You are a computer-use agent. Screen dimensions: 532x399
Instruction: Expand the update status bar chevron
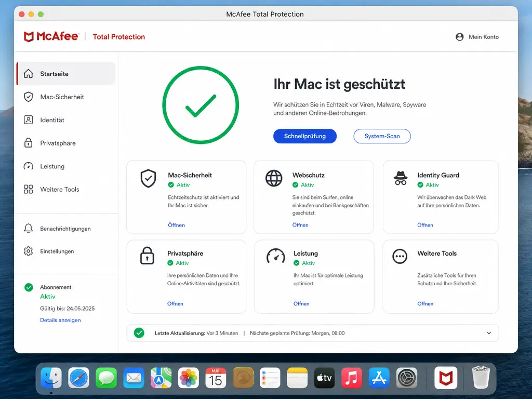[489, 333]
